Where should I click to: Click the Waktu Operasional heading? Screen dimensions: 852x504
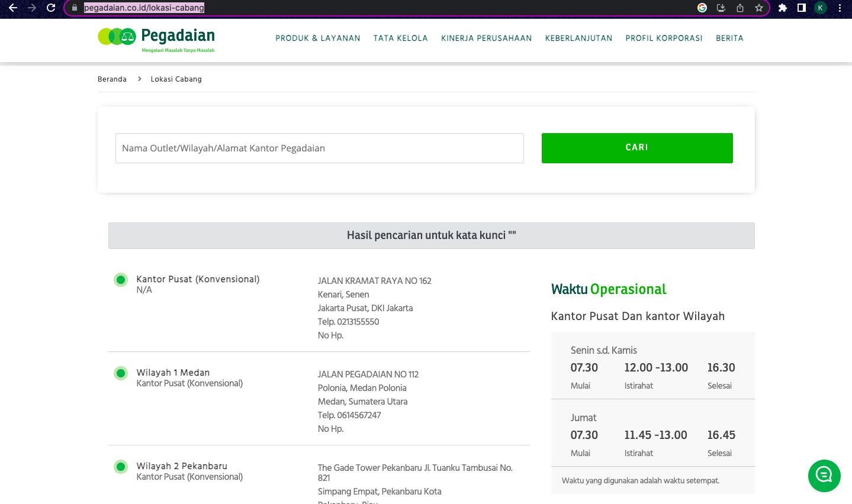[609, 289]
